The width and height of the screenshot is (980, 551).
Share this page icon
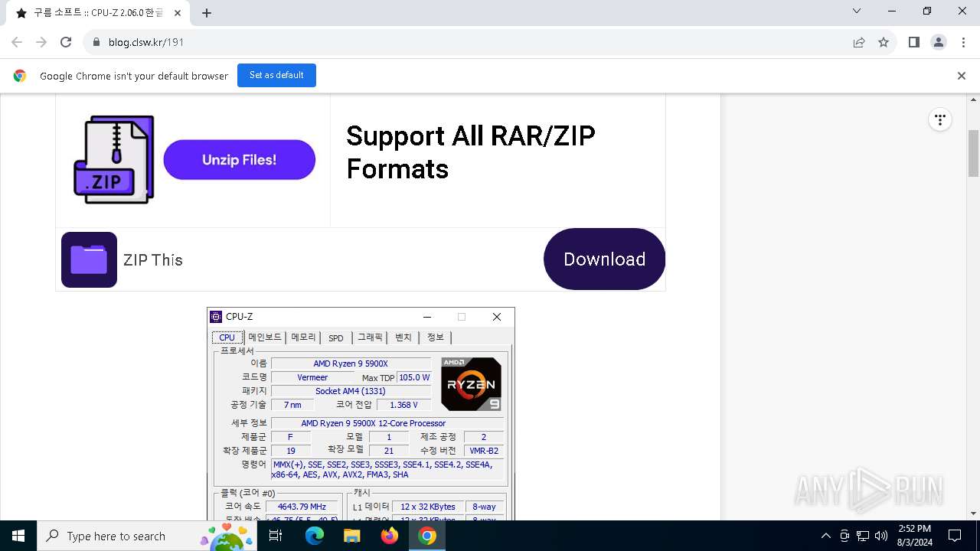pyautogui.click(x=859, y=42)
